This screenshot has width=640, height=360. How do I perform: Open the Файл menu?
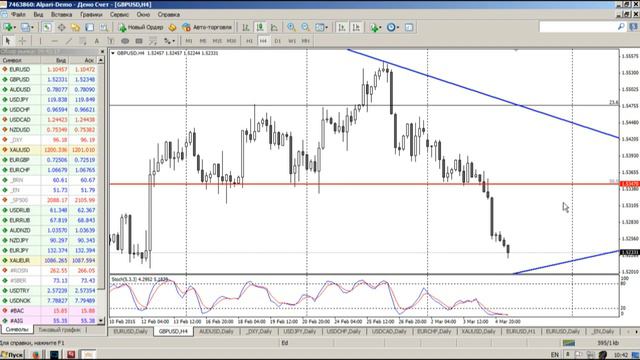click(18, 14)
